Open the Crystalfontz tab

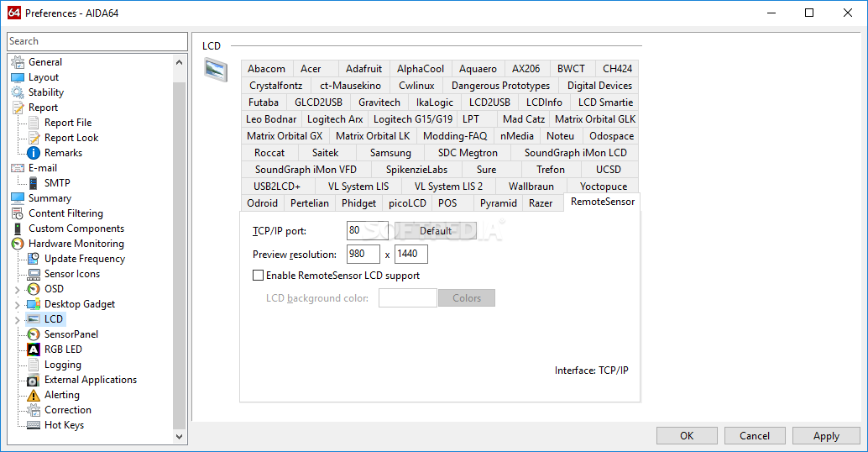275,86
